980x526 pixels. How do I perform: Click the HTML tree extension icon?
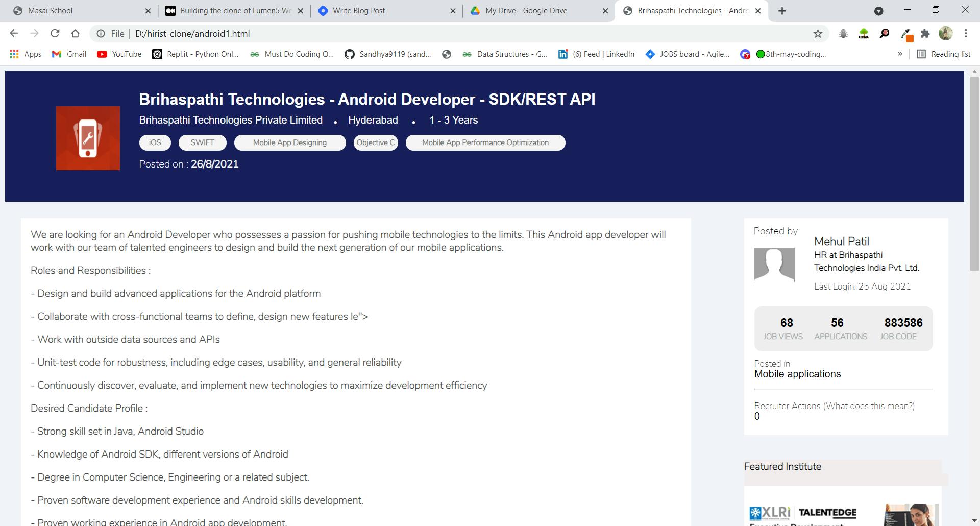pos(864,33)
